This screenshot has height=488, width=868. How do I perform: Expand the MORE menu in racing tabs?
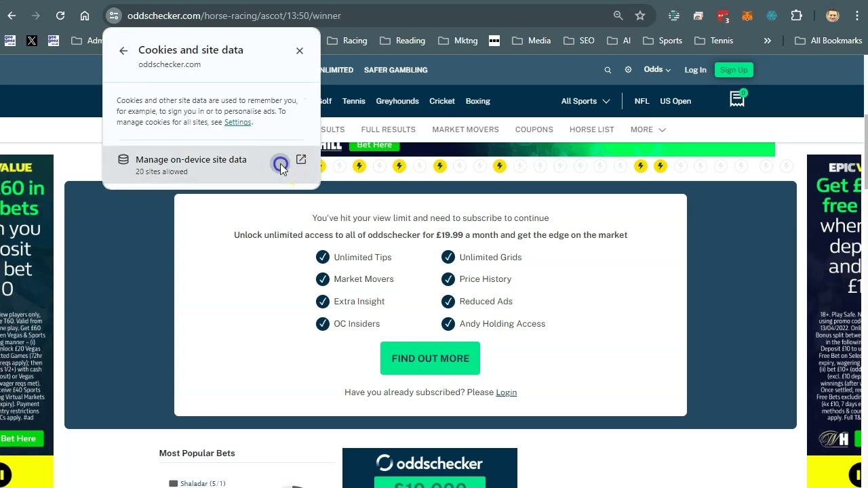[x=648, y=129]
